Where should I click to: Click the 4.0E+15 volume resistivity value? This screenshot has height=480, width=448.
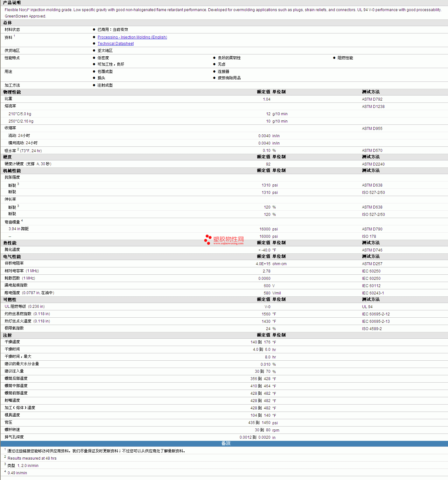pyautogui.click(x=263, y=264)
